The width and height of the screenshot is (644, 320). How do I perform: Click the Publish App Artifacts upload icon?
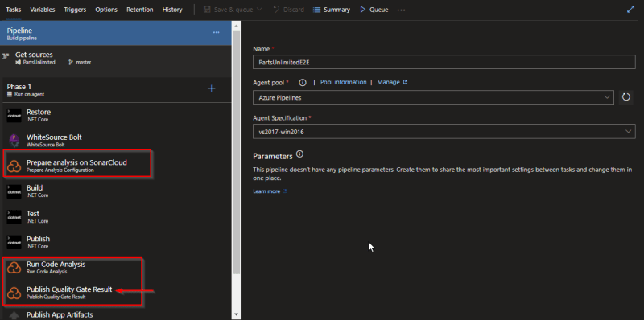[x=14, y=316]
